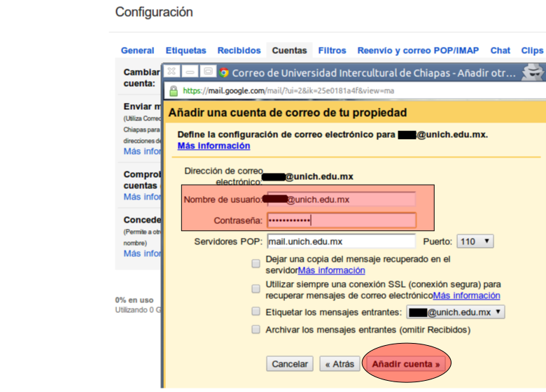Open the label dropdown showing @unich.edu.mx

(456, 312)
